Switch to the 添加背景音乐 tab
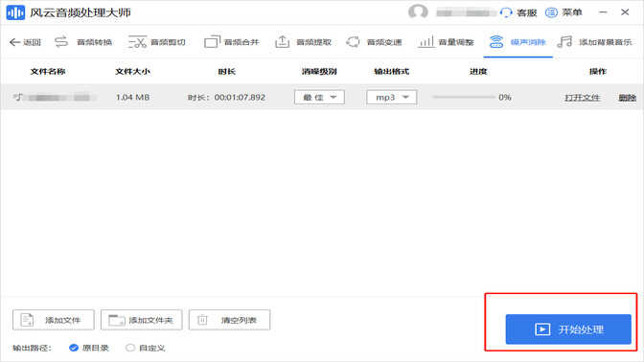This screenshot has height=362, width=644. [x=594, y=42]
